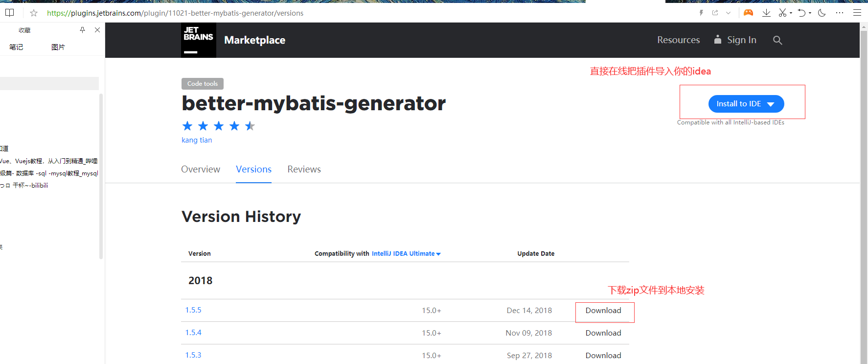Expand the Install to IDE arrow
Viewport: 868px width, 364px height.
click(x=771, y=104)
